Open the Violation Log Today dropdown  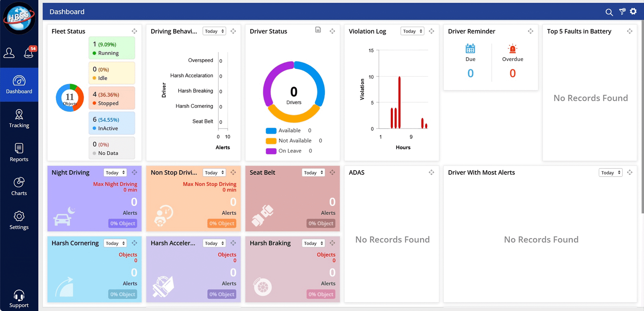pos(412,31)
